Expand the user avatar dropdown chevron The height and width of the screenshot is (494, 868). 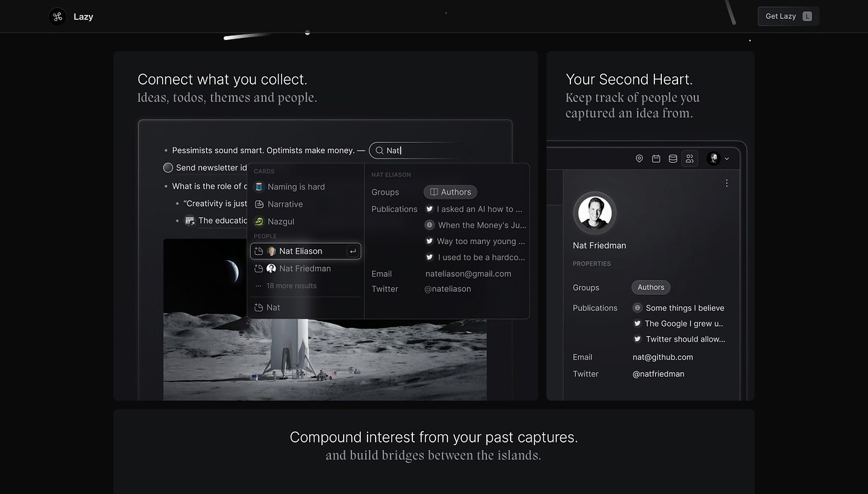tap(727, 159)
